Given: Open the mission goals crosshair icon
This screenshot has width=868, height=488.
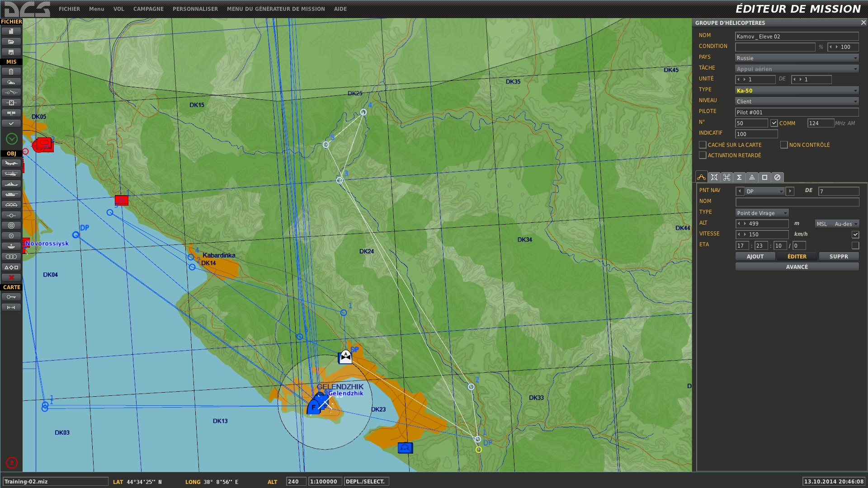Looking at the screenshot, I should pyautogui.click(x=11, y=103).
